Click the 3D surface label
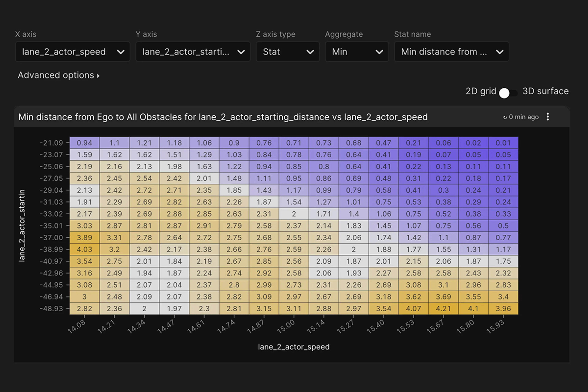This screenshot has height=392, width=588. pyautogui.click(x=545, y=91)
